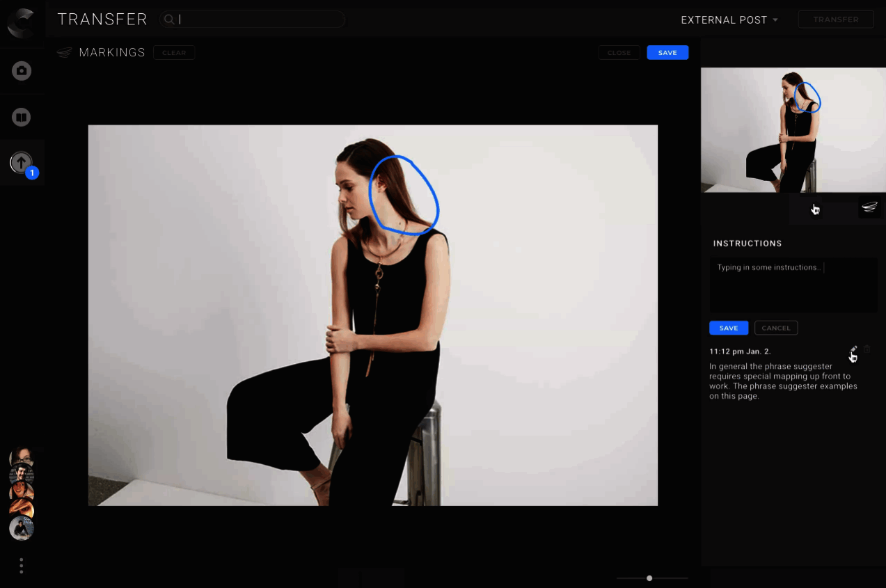Click into the Instructions text box
Screen dimensions: 886x588
click(793, 285)
